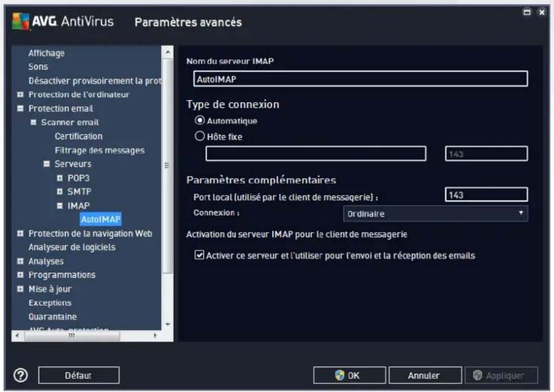Select Scanner email tree label
Image resolution: width=554 pixels, height=392 pixels.
[x=70, y=122]
